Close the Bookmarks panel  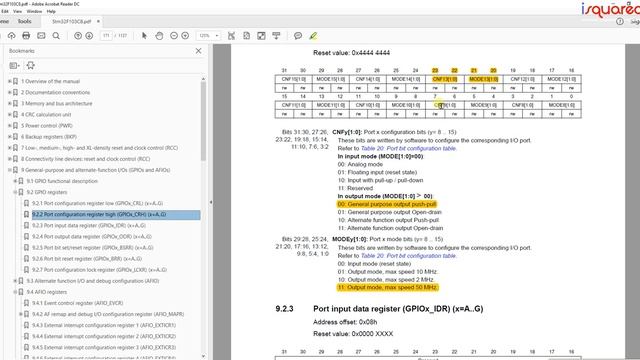(x=198, y=51)
